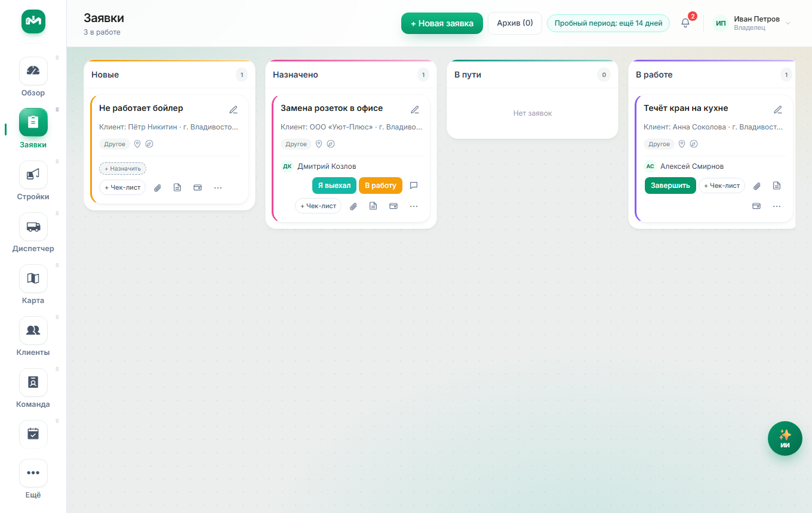Expand the Иван Петров user menu
The width and height of the screenshot is (812, 513).
(753, 23)
